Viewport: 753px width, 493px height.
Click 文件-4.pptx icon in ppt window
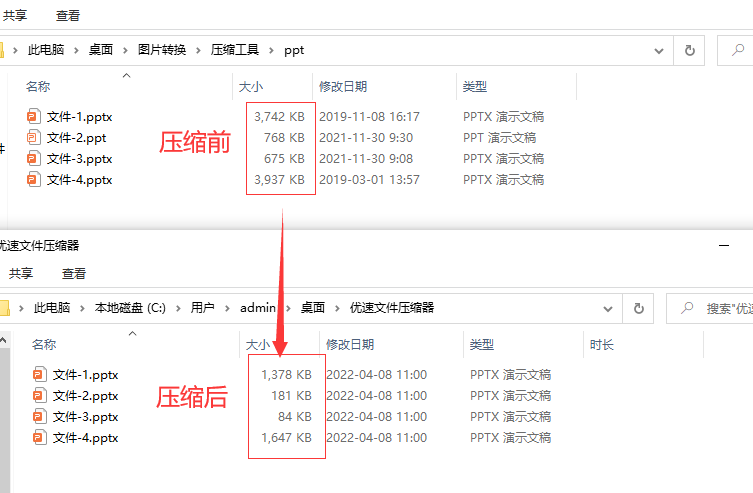click(34, 180)
